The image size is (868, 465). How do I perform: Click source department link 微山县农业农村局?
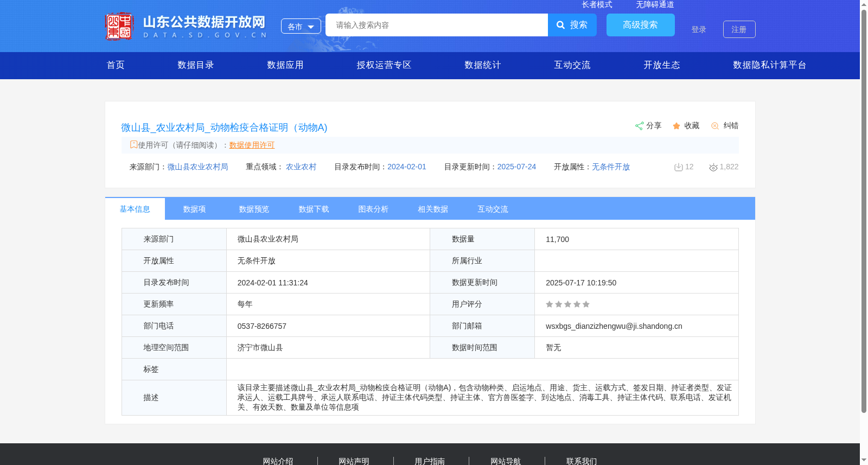coord(197,167)
